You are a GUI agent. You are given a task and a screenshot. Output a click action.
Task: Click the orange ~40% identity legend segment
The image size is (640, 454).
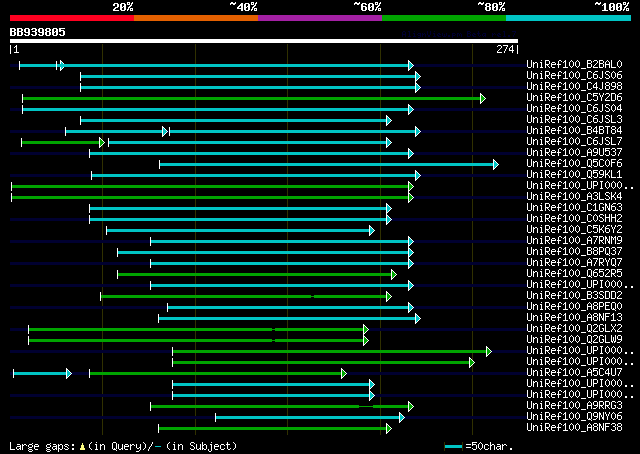[196, 18]
